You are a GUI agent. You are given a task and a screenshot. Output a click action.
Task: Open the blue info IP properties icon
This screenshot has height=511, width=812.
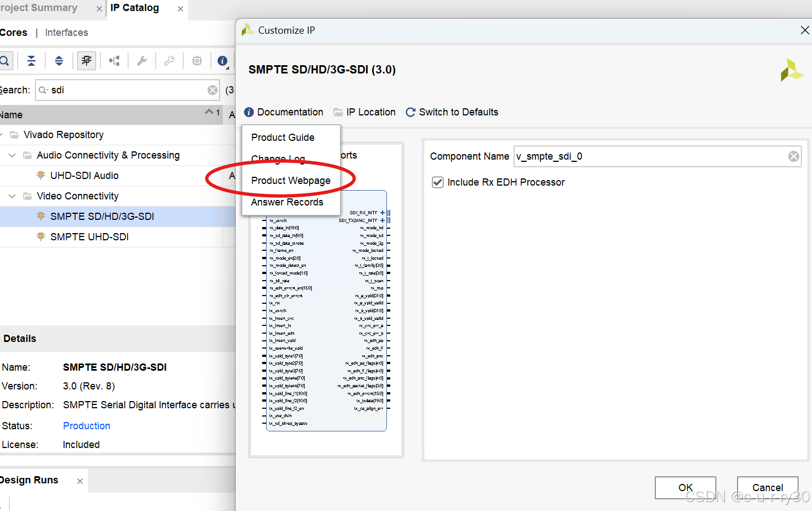(222, 61)
